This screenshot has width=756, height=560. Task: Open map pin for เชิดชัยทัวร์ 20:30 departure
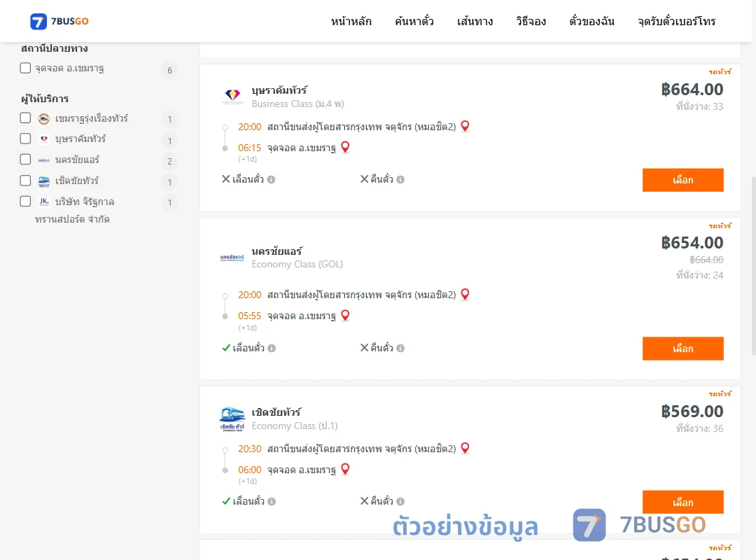click(465, 448)
